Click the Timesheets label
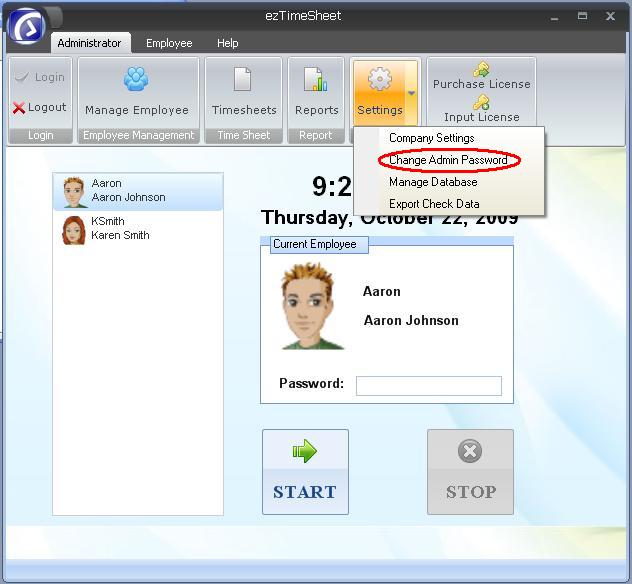The image size is (632, 584). [244, 110]
